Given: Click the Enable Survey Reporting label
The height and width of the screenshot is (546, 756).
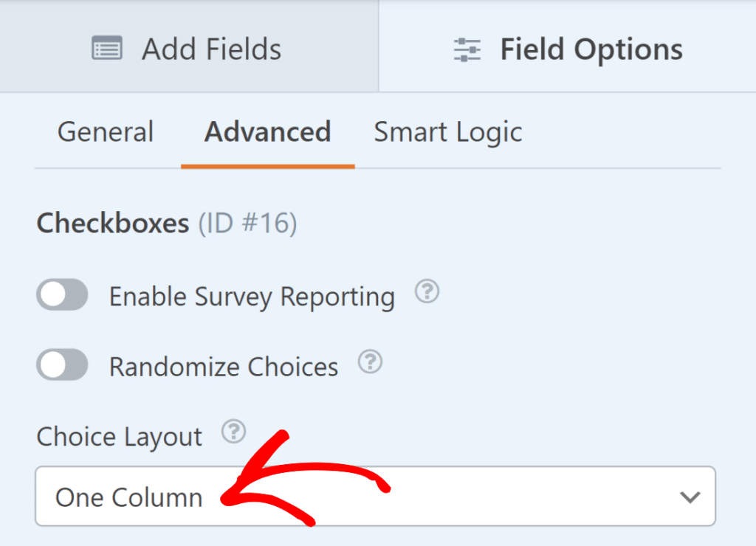Looking at the screenshot, I should [x=252, y=296].
